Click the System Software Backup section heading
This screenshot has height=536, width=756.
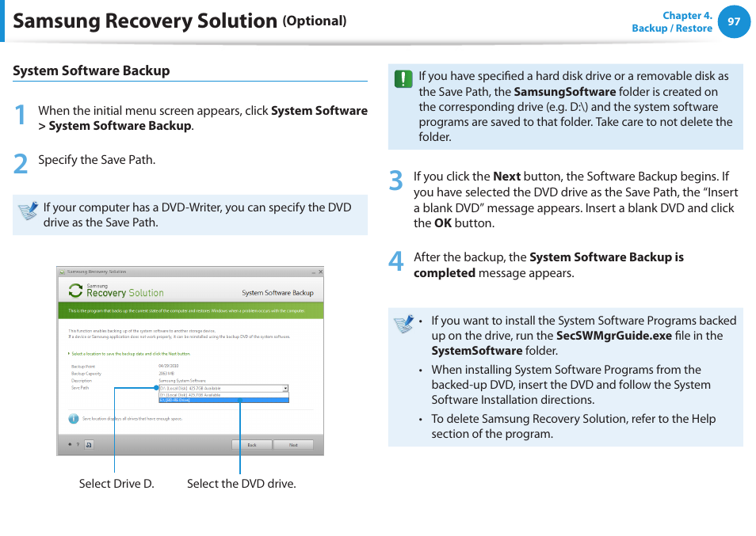(x=91, y=70)
